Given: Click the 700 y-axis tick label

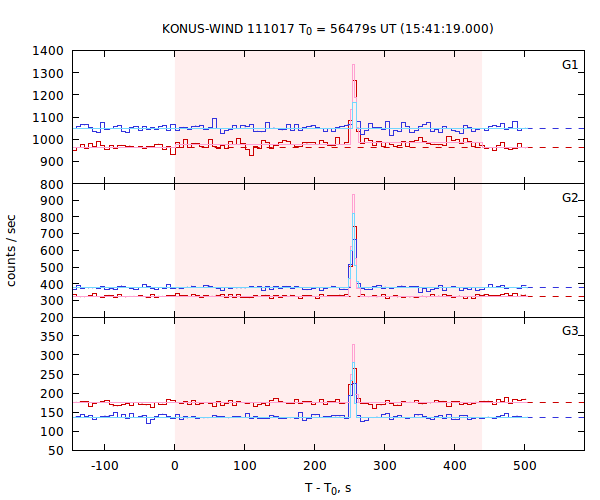Looking at the screenshot, I should coord(52,234).
